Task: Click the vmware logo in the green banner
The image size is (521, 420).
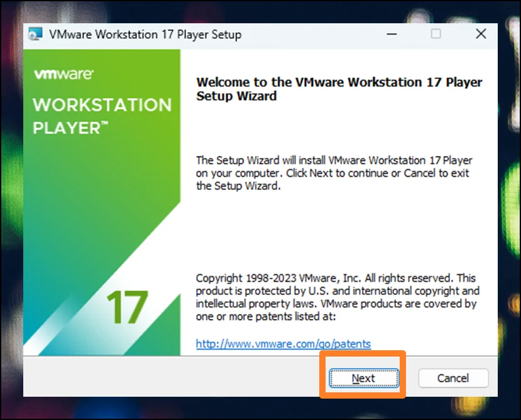Action: tap(64, 74)
